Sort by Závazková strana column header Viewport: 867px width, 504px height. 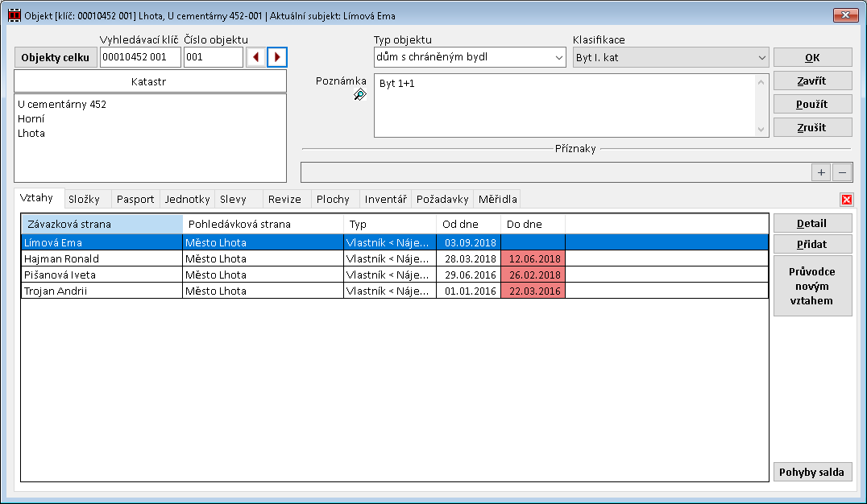point(102,224)
